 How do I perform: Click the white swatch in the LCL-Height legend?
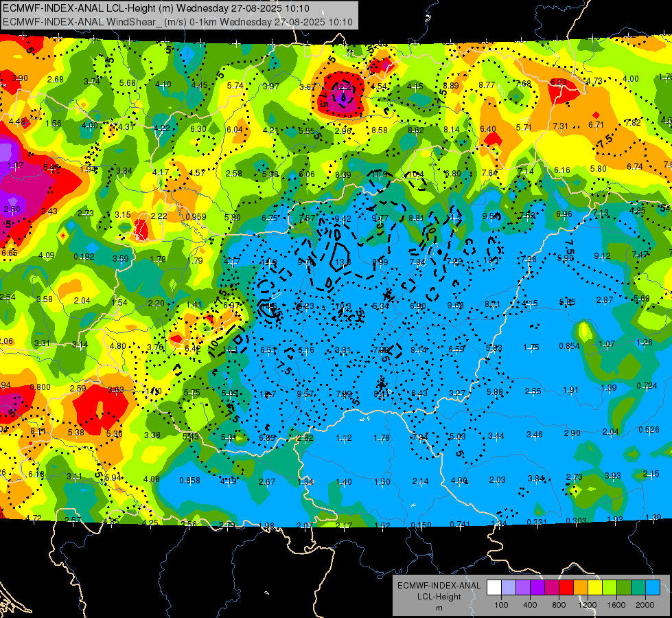click(x=494, y=588)
